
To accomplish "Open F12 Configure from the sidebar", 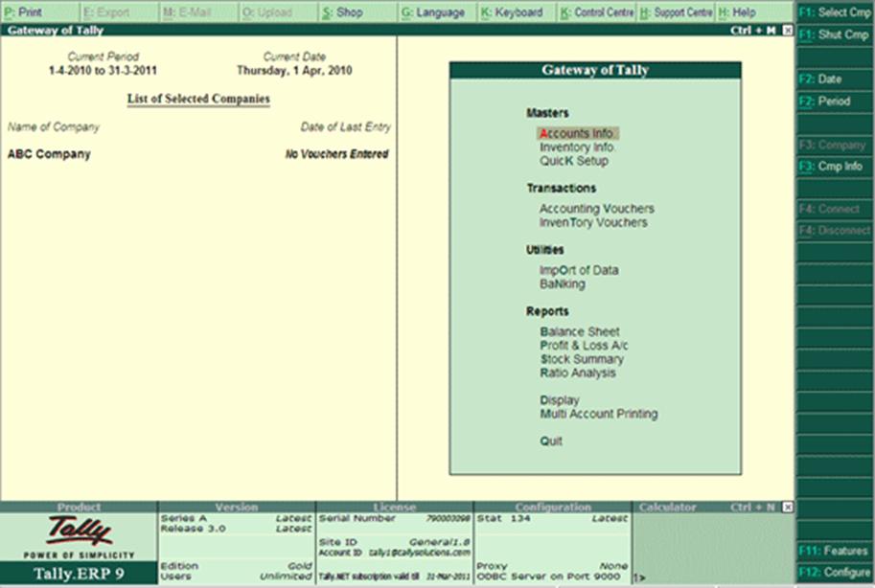I will (x=833, y=572).
